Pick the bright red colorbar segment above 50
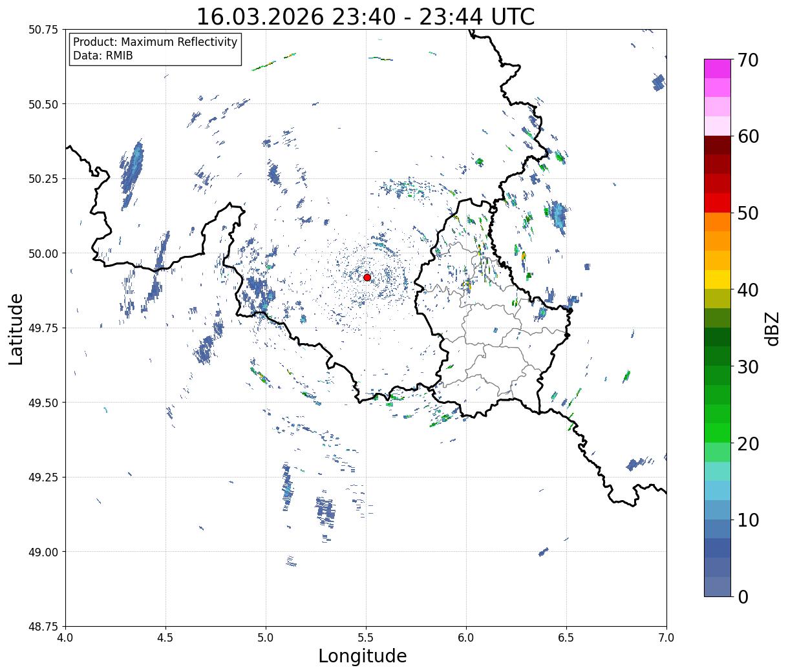 click(717, 203)
